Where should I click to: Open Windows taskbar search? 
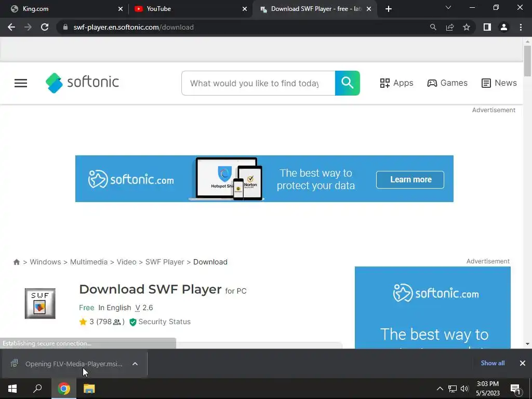coord(37,389)
